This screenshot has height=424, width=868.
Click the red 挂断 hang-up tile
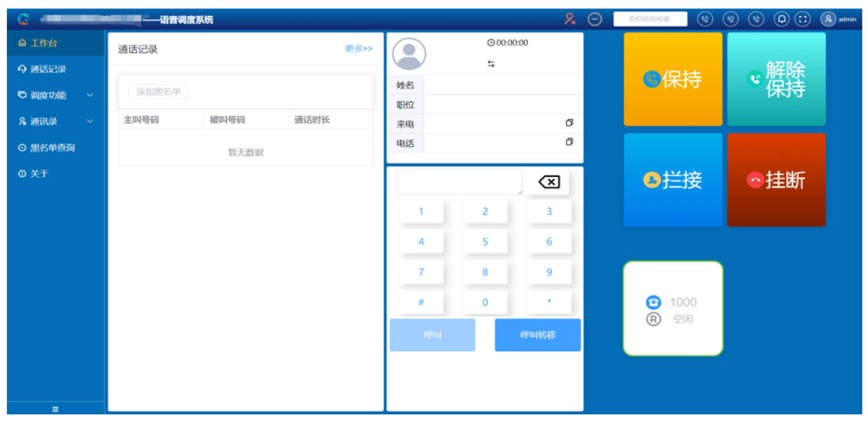[776, 180]
